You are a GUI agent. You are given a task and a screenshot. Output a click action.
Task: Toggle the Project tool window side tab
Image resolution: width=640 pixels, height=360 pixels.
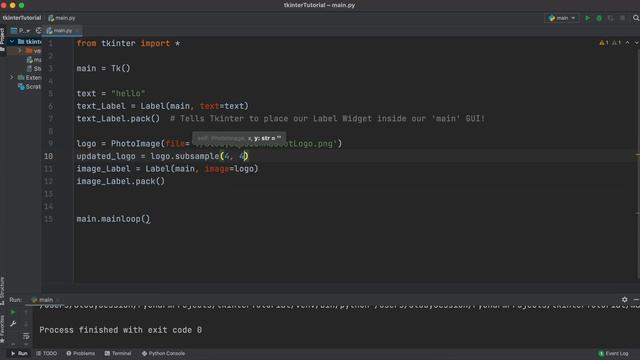click(2, 40)
